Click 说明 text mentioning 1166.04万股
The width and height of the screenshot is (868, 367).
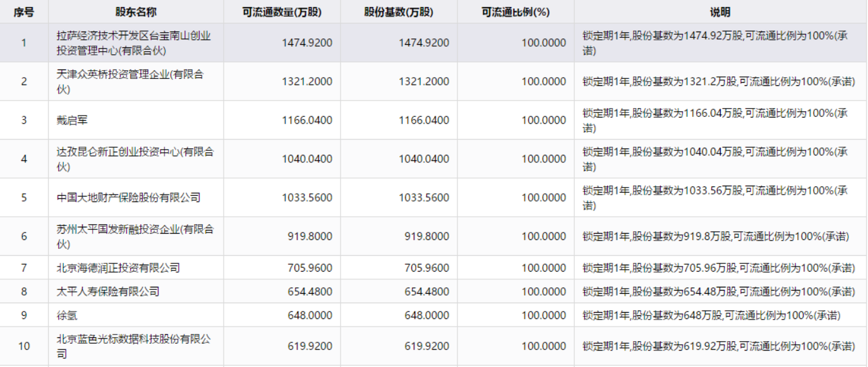(x=715, y=120)
